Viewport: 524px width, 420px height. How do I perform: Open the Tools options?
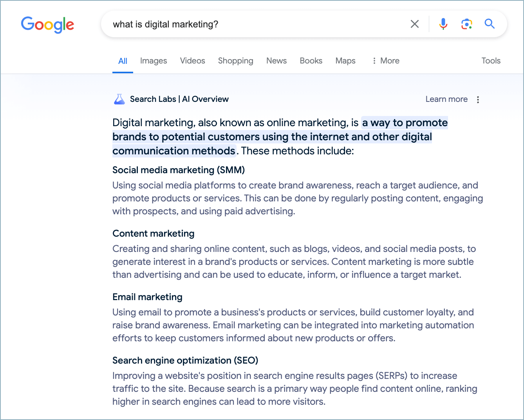pyautogui.click(x=491, y=61)
